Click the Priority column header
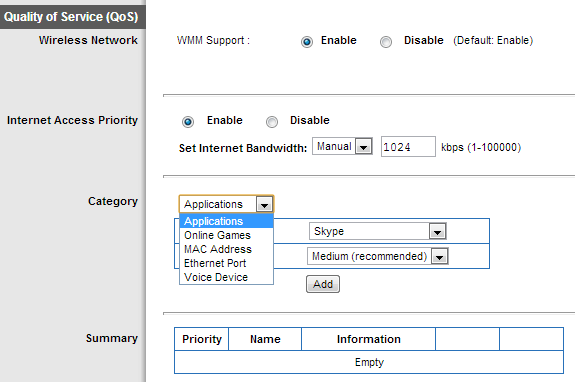Screen dimensions: 575x382 pyautogui.click(x=202, y=339)
